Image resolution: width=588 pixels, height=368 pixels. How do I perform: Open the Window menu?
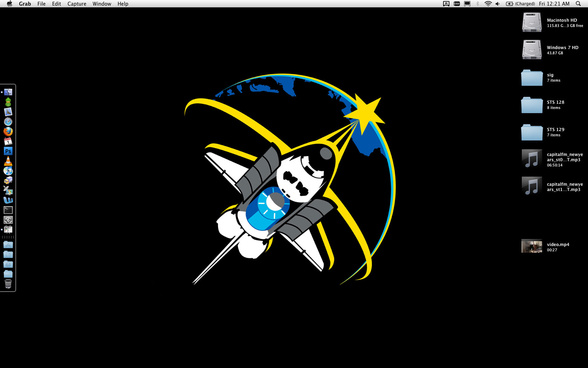(102, 4)
